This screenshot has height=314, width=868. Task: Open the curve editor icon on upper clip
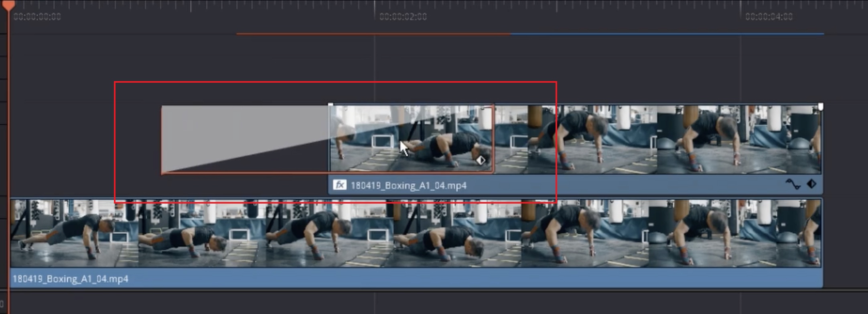pos(793,184)
